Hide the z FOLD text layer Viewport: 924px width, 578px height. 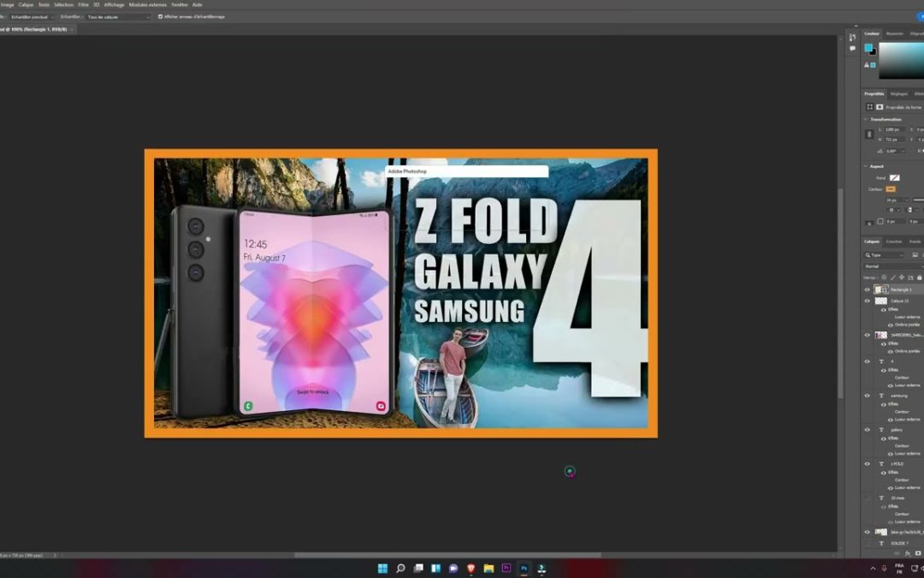(867, 464)
